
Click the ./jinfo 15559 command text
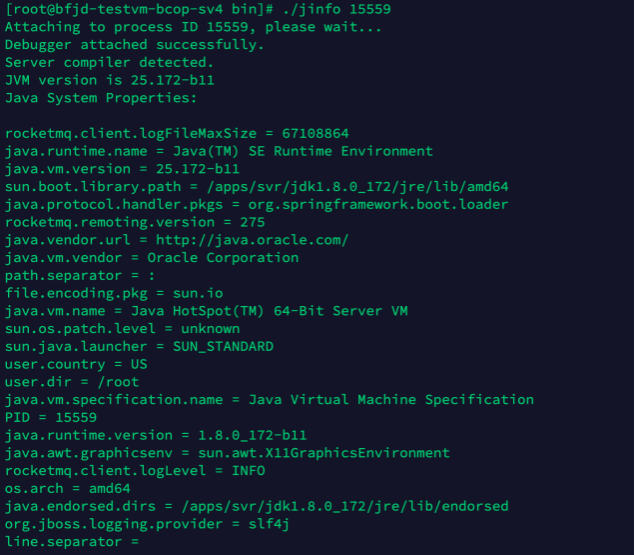[337, 9]
